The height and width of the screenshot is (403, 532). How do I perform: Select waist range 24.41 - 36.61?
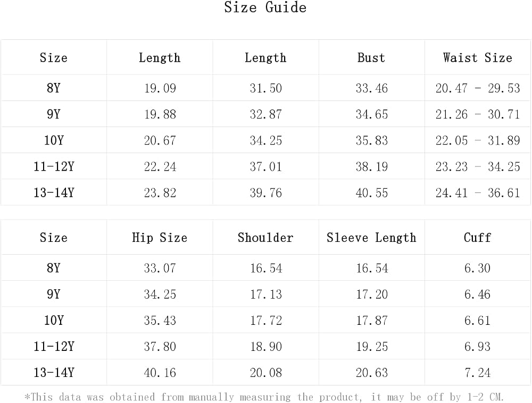point(477,193)
